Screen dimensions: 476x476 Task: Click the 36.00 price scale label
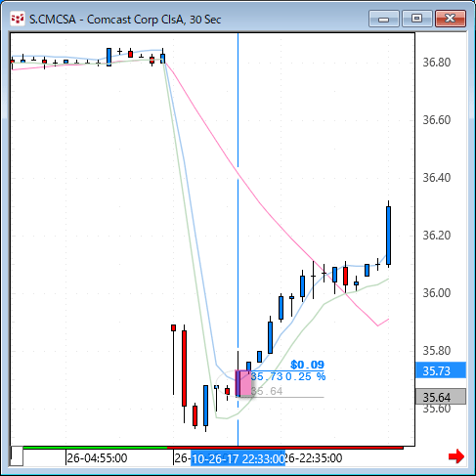(x=437, y=293)
